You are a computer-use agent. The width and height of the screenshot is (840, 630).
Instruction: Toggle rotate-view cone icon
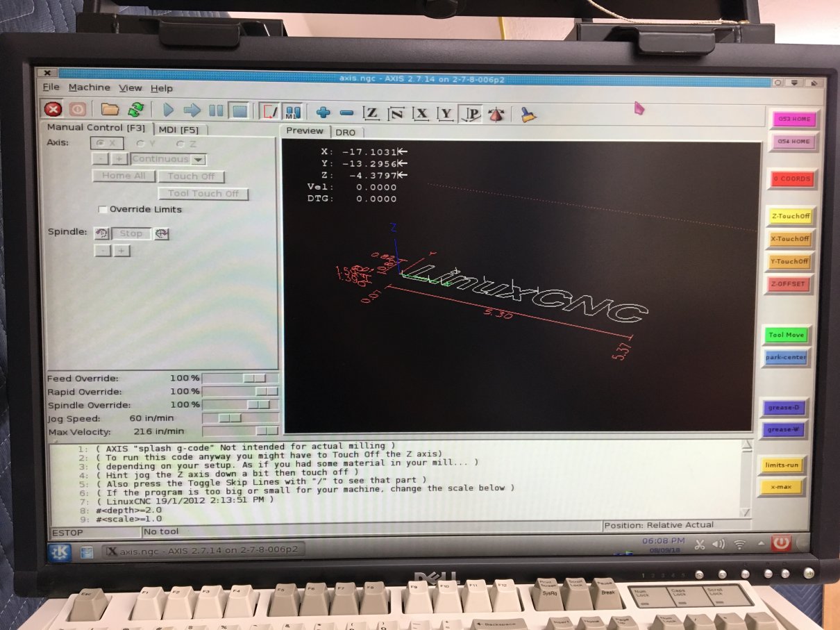point(496,115)
